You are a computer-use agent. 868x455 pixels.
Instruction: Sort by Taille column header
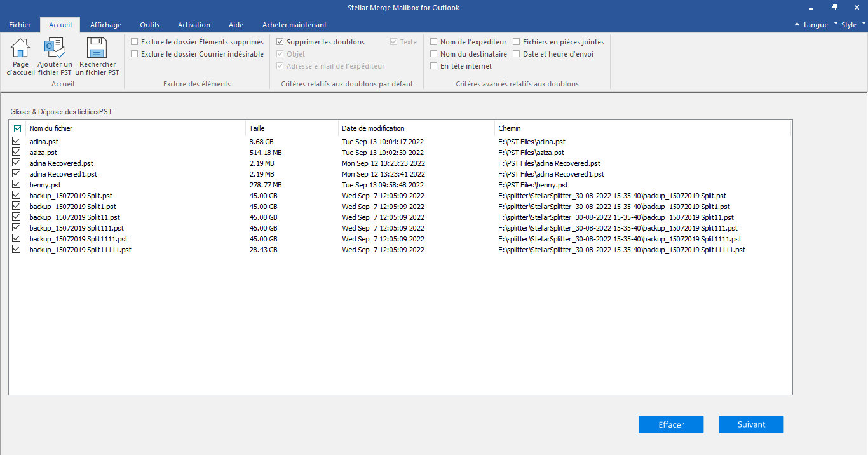(x=257, y=128)
